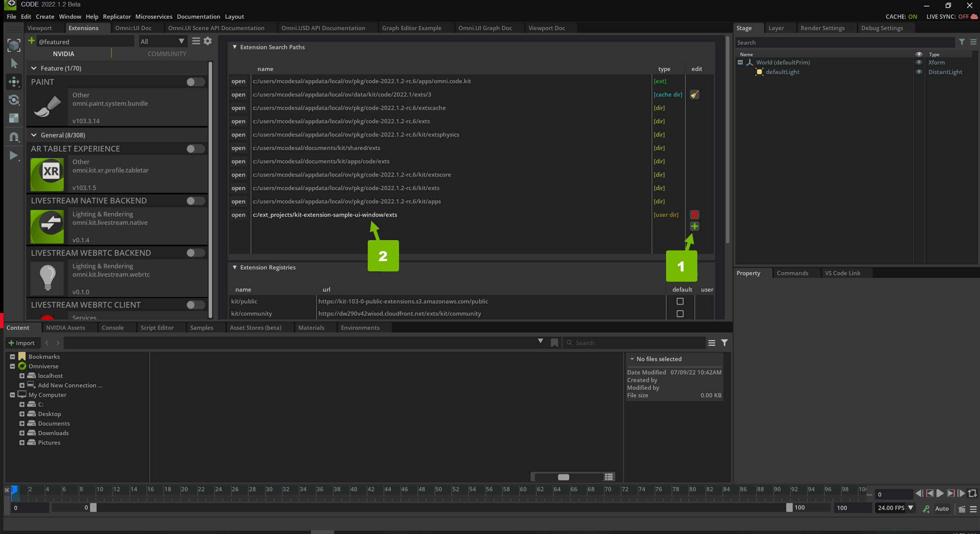This screenshot has height=534, width=980.
Task: Enable Livestream Native Backend toggle
Action: [196, 201]
